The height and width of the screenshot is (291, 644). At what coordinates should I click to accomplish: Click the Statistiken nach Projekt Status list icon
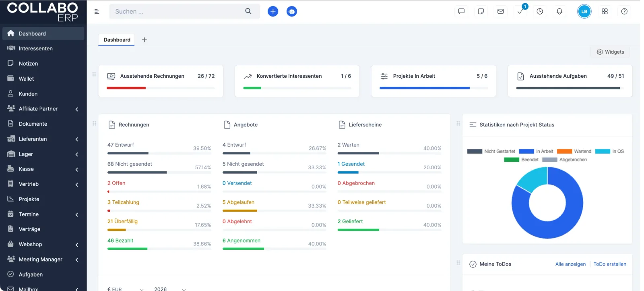[473, 125]
